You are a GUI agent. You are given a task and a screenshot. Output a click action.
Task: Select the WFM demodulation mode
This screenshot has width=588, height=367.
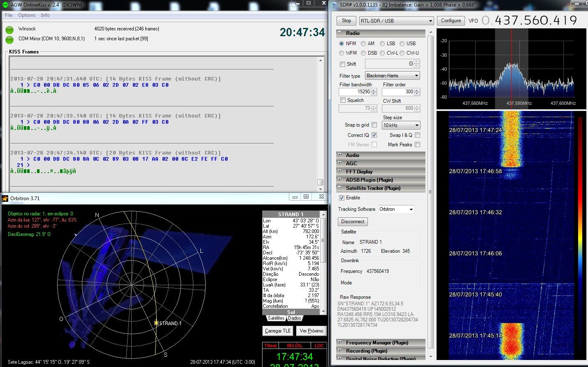tap(342, 53)
